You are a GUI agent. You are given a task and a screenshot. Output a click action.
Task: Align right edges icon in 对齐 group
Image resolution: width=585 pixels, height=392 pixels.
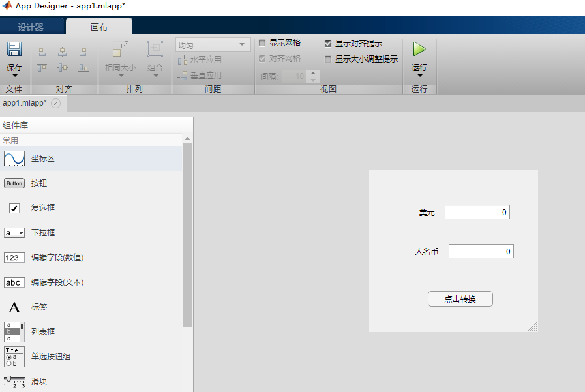point(83,52)
